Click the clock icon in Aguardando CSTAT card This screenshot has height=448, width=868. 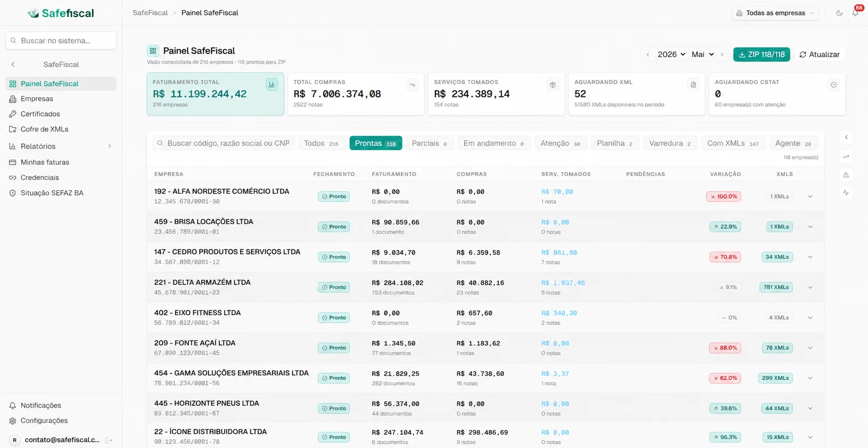[x=834, y=85]
